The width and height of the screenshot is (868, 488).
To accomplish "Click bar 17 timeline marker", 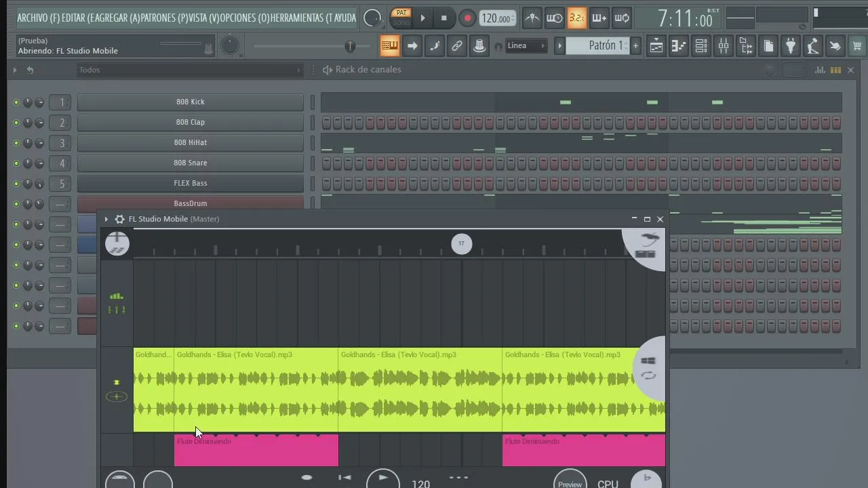I will 461,244.
